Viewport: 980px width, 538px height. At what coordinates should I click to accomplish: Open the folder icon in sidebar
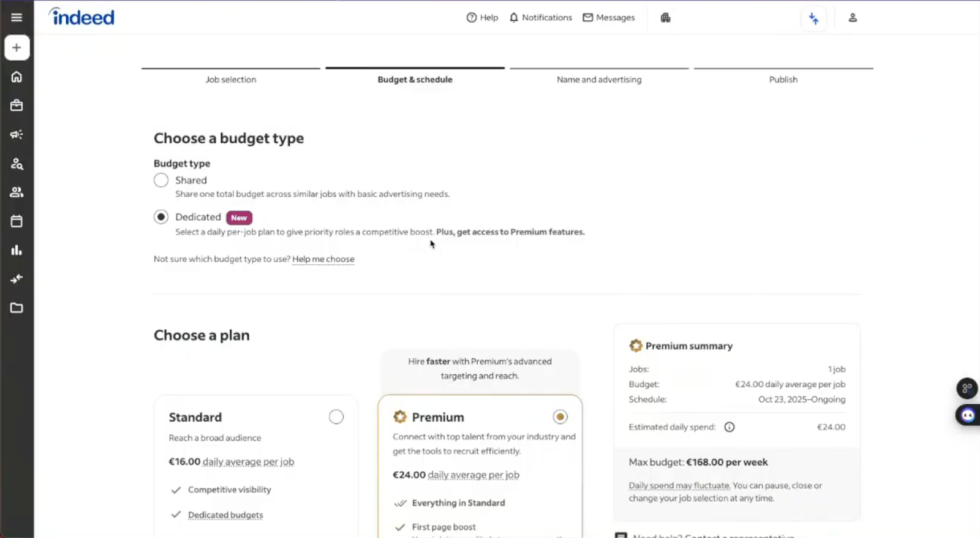pyautogui.click(x=17, y=308)
